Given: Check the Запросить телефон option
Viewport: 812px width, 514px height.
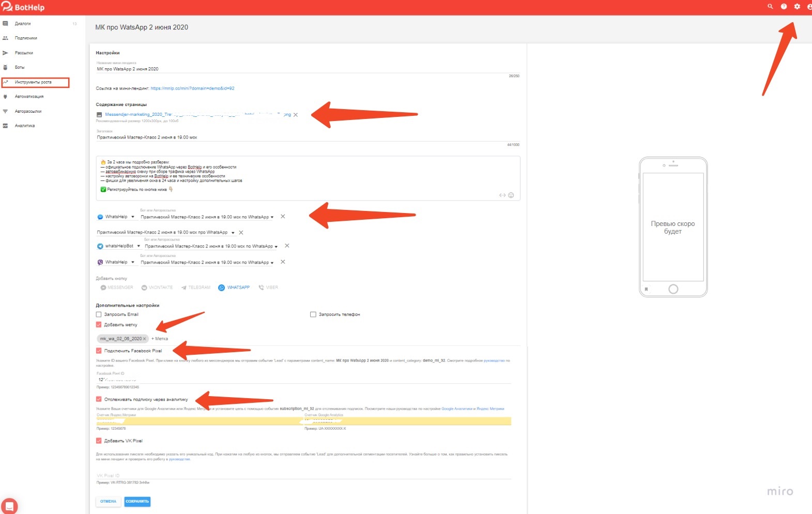Looking at the screenshot, I should 313,314.
